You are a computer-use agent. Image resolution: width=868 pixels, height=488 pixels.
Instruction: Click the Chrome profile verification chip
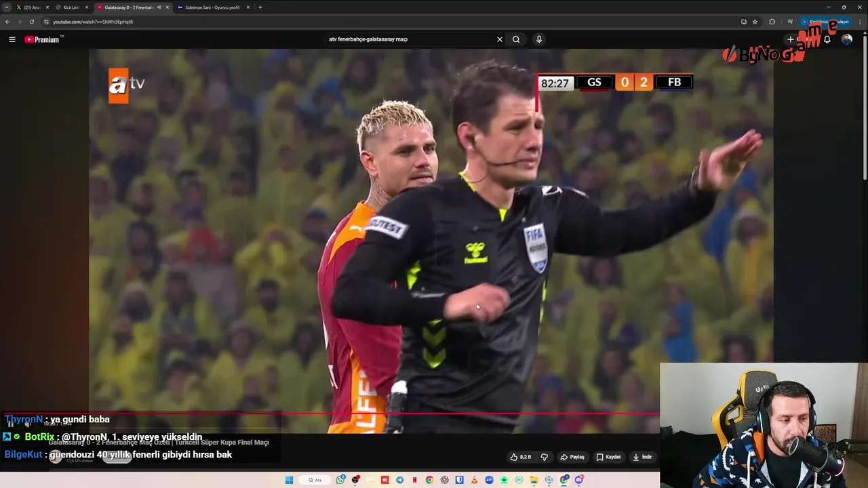pyautogui.click(x=826, y=22)
